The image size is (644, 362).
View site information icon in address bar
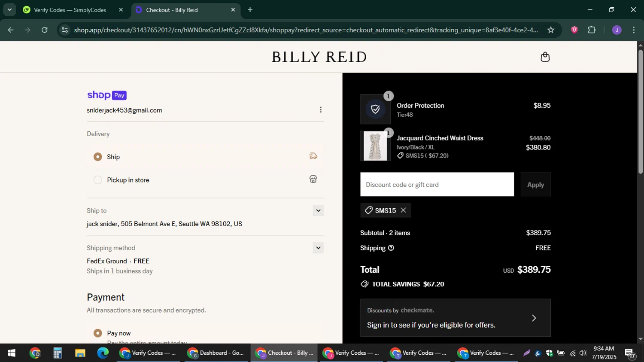[65, 30]
